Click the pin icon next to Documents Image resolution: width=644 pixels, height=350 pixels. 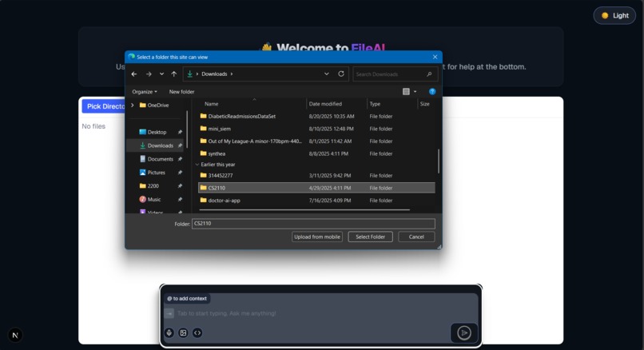coord(180,159)
